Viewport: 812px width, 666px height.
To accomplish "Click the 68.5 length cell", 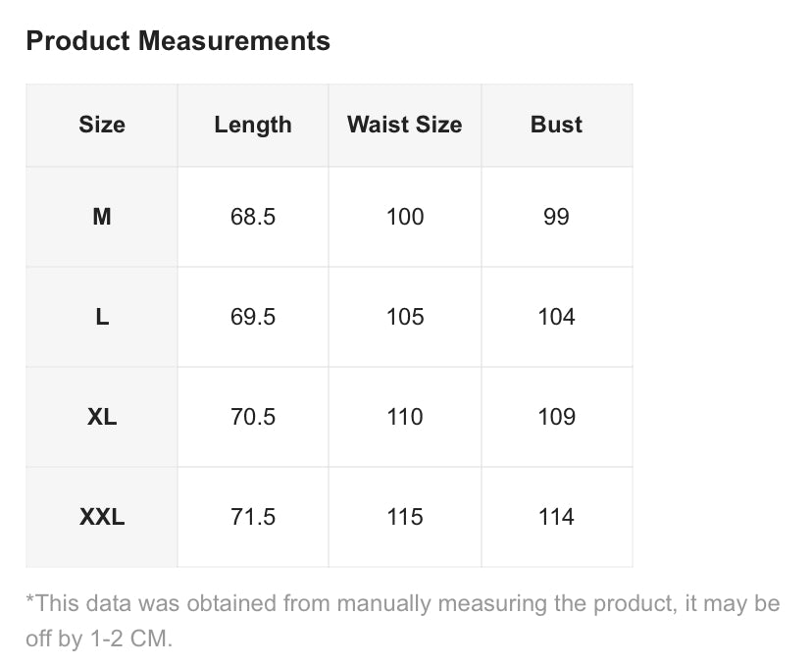I will 253,217.
